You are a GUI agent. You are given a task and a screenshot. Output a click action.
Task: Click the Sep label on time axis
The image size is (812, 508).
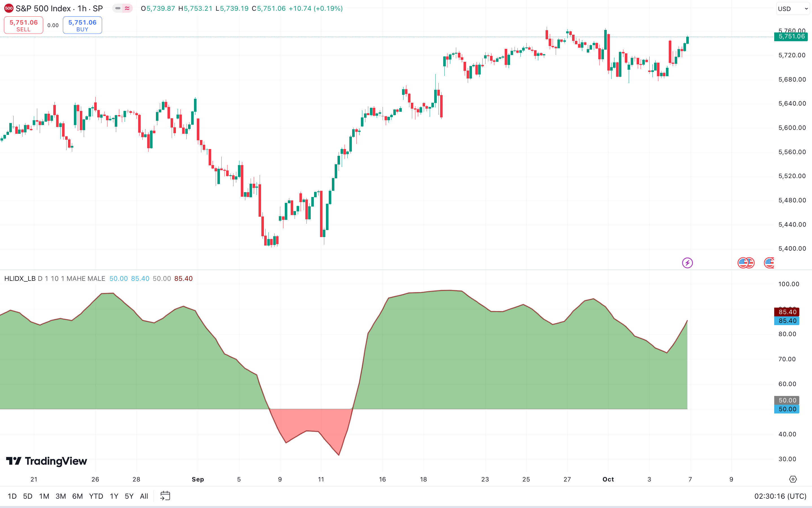(198, 479)
